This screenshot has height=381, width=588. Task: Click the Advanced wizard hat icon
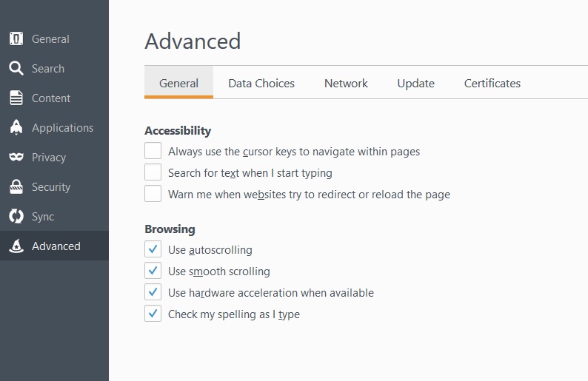(16, 246)
